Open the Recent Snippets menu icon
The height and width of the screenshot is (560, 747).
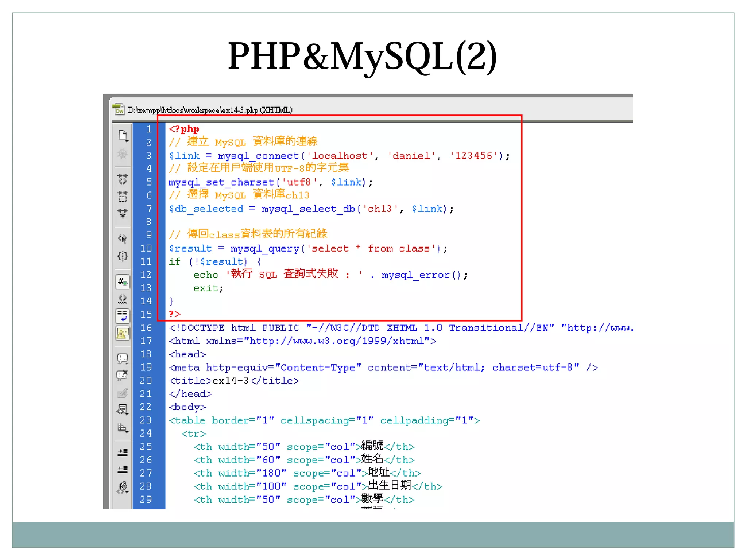[123, 410]
